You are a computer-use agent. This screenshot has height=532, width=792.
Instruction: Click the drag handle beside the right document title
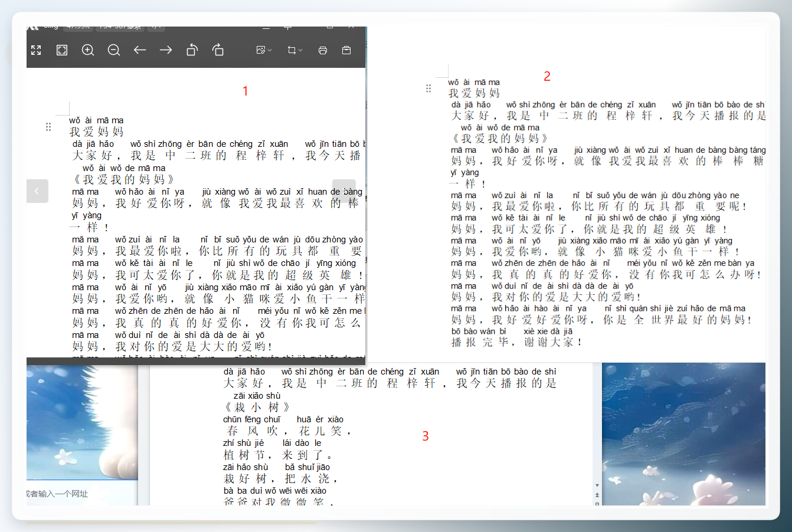[428, 88]
